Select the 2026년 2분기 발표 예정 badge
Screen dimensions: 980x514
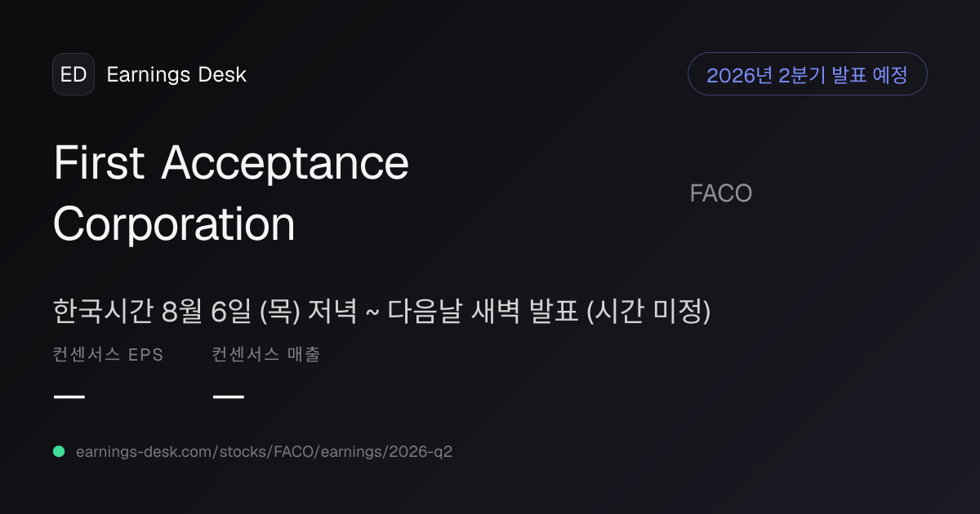pos(807,74)
